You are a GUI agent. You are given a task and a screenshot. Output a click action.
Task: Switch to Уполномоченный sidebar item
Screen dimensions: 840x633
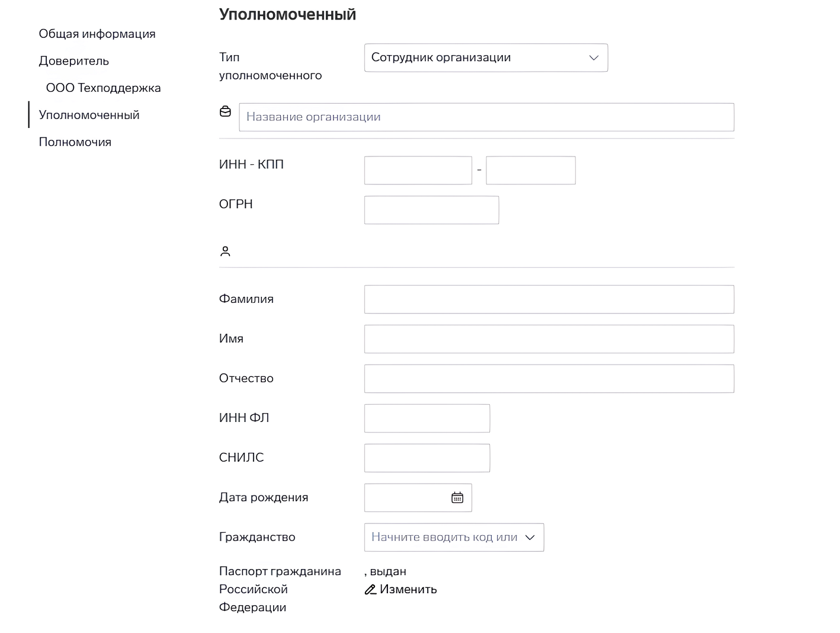[89, 115]
